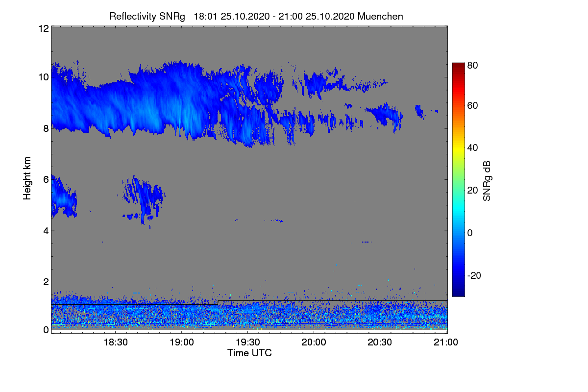This screenshot has height=392, width=588.
Task: Click the 19:30 time tick label
Action: pyautogui.click(x=248, y=343)
